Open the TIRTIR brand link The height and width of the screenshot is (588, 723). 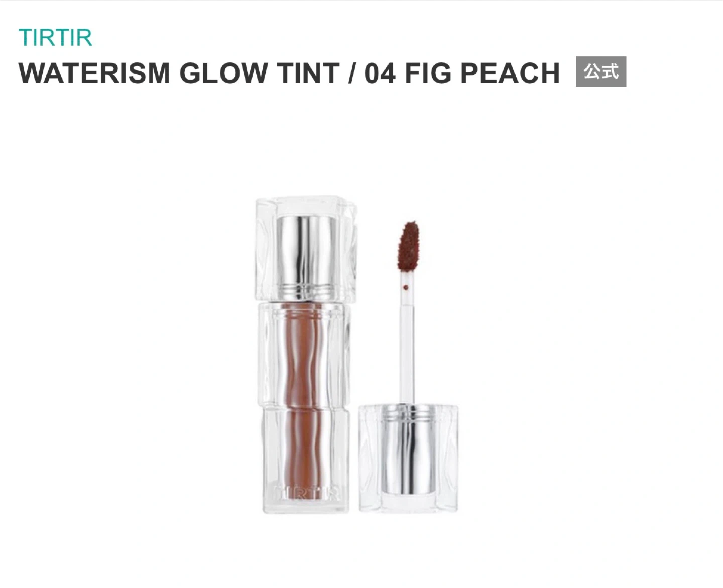point(55,38)
